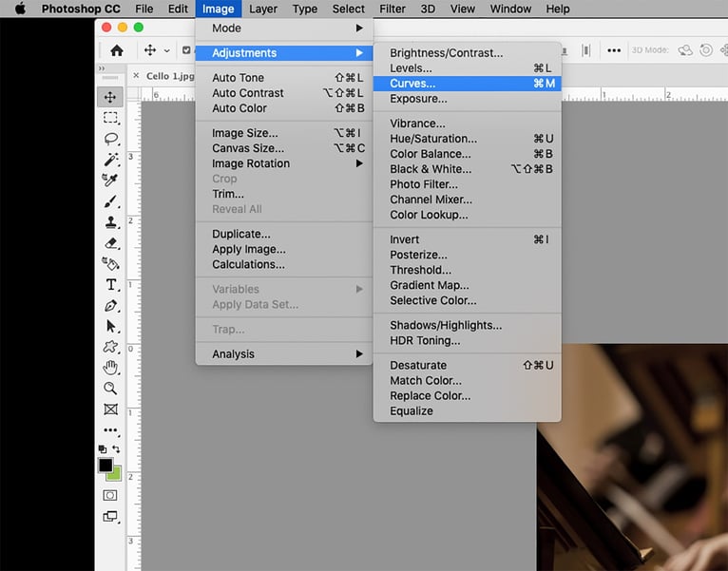Select the Hand tool
Viewport: 728px width, 571px height.
[x=110, y=368]
